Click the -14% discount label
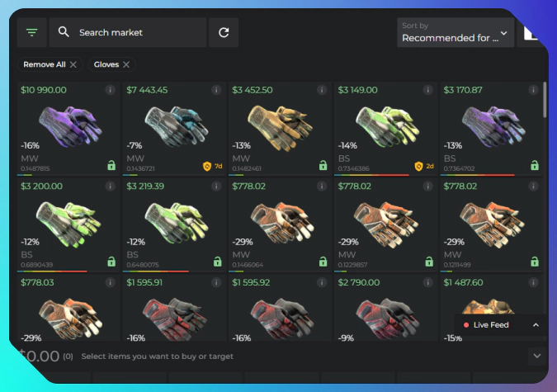The width and height of the screenshot is (557, 392). 347,145
